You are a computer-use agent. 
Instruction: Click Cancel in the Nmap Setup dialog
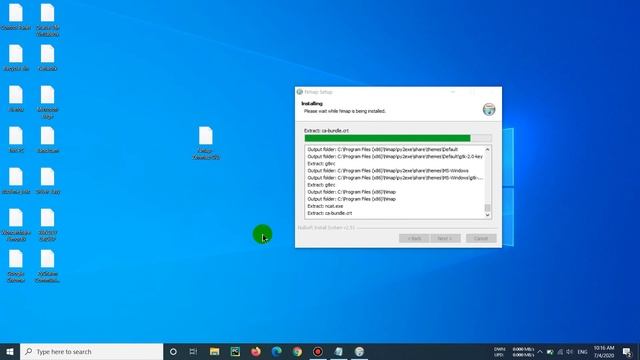click(x=481, y=238)
